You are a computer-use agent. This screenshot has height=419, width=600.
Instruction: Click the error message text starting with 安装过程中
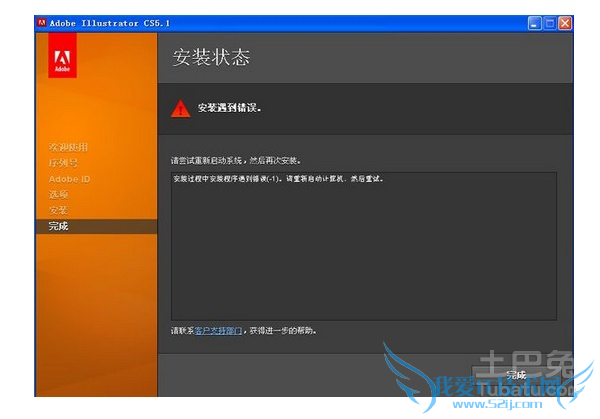pyautogui.click(x=278, y=179)
